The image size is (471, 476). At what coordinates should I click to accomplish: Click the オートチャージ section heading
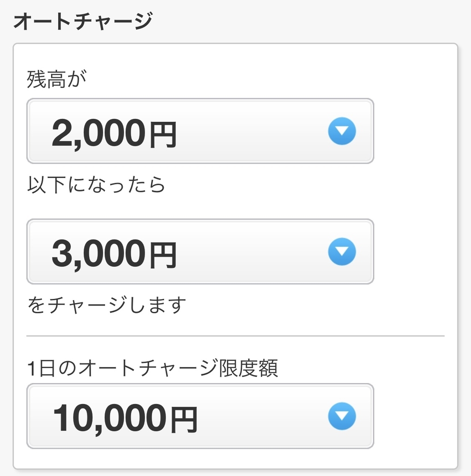[83, 21]
